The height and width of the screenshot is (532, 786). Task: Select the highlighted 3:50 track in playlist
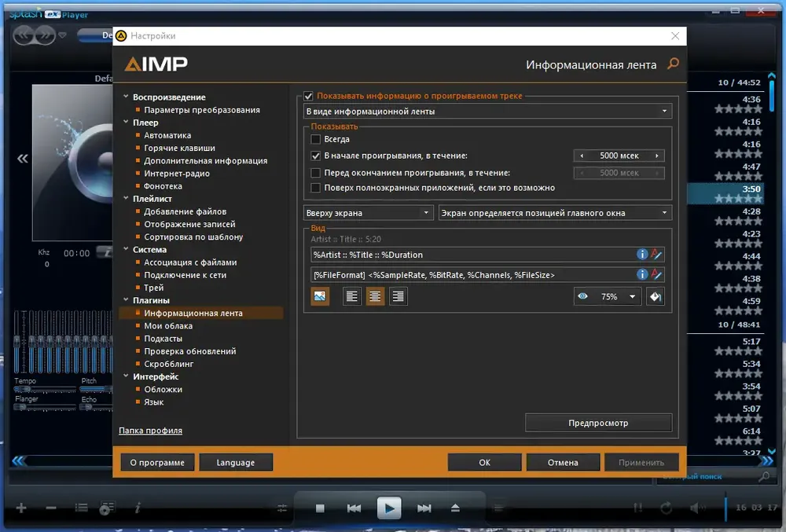click(725, 193)
